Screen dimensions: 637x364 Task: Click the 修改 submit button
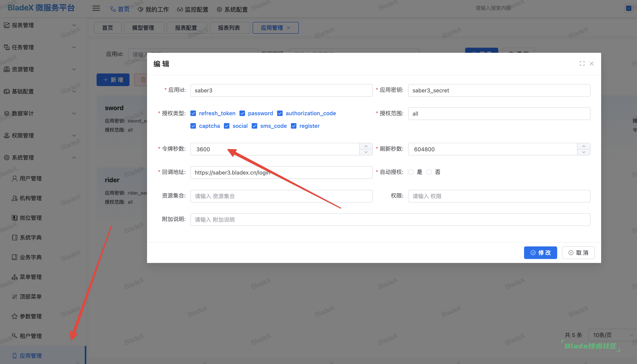tap(540, 253)
